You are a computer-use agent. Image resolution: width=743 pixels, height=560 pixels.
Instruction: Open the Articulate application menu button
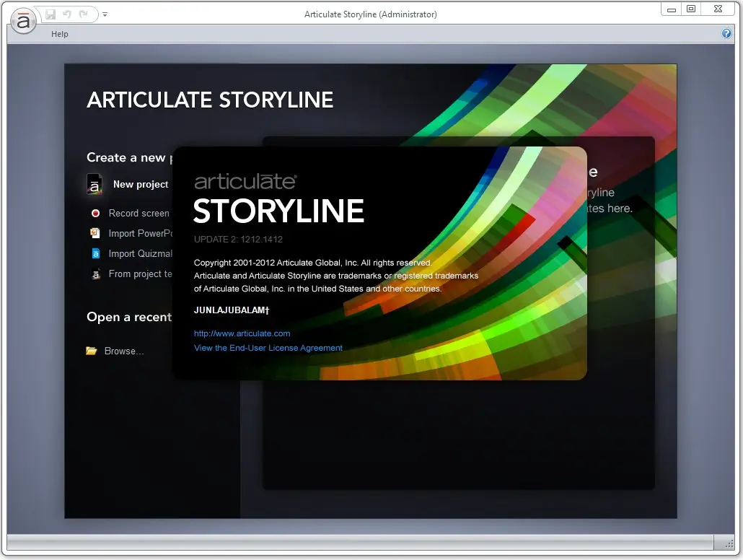[23, 22]
